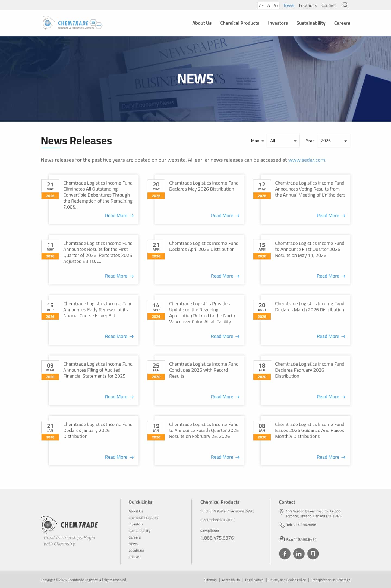This screenshot has height=588, width=391.
Task: Open Sulphur & Water Chemicals (SWC) link
Action: point(227,511)
